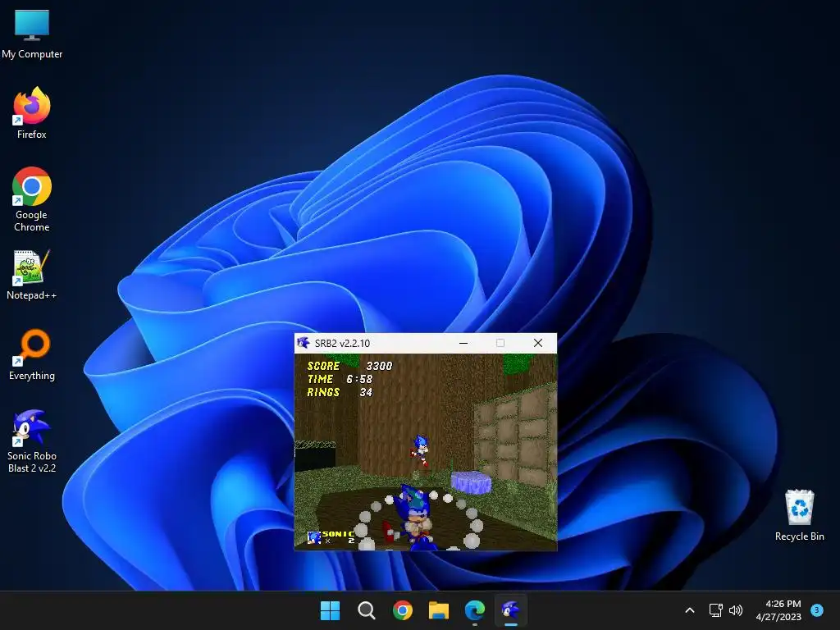Select the Recycle Bin desktop icon

tap(799, 515)
